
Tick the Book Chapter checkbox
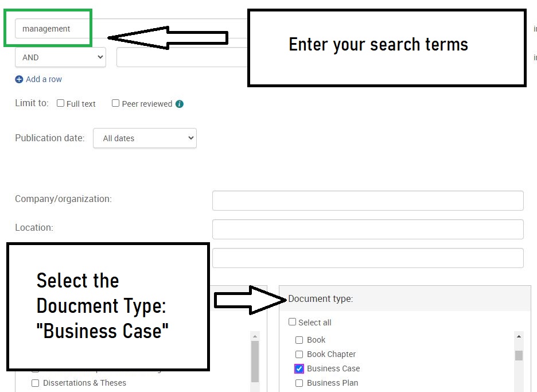(x=299, y=354)
